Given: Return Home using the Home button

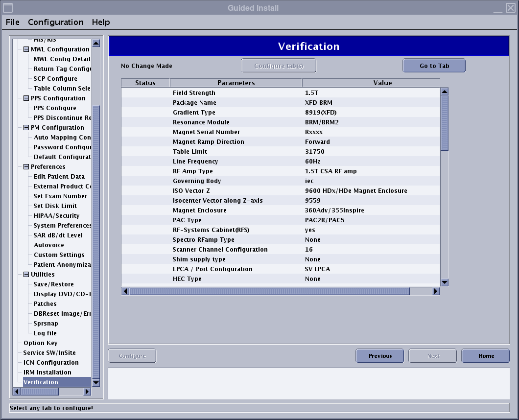Looking at the screenshot, I should (x=486, y=356).
